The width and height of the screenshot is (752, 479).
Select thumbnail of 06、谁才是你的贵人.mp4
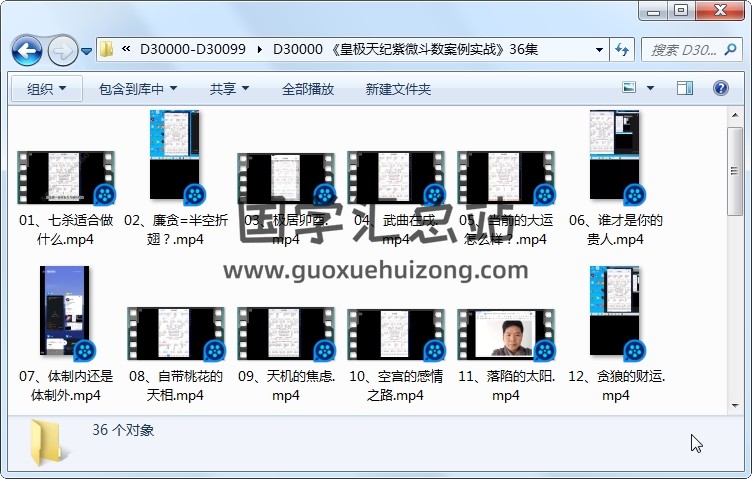[x=615, y=154]
